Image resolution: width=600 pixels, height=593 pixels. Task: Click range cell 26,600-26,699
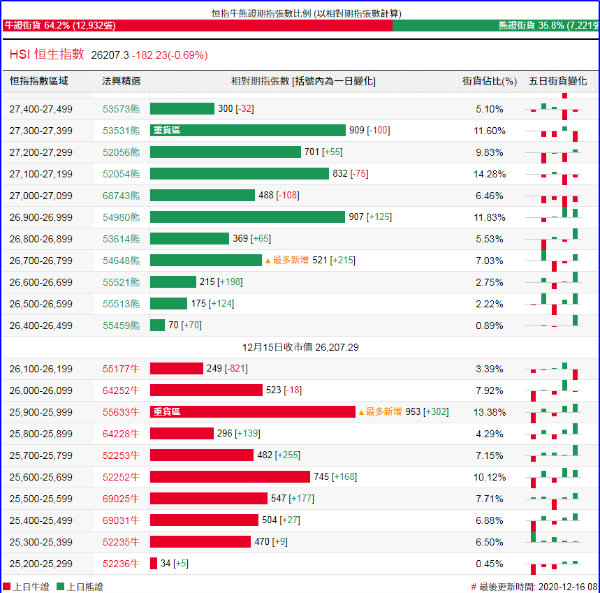point(41,282)
